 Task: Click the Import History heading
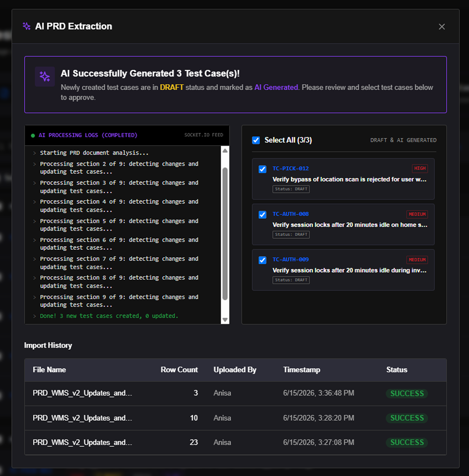click(48, 346)
